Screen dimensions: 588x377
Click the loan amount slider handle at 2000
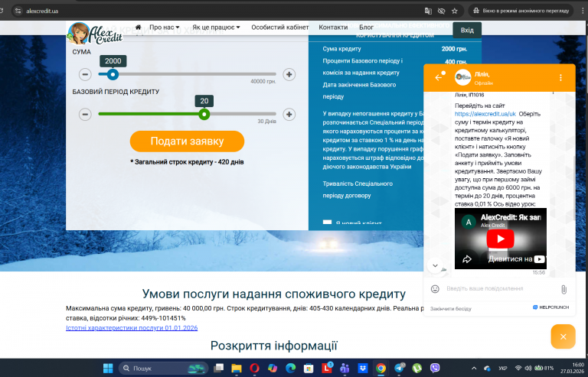(x=113, y=74)
